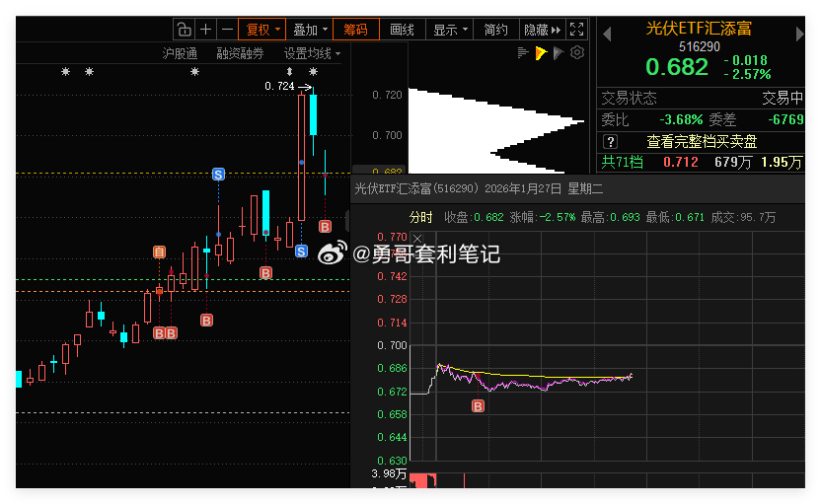821x504 pixels.
Task: Click the lowest single B marker on K-line
Action: [207, 321]
